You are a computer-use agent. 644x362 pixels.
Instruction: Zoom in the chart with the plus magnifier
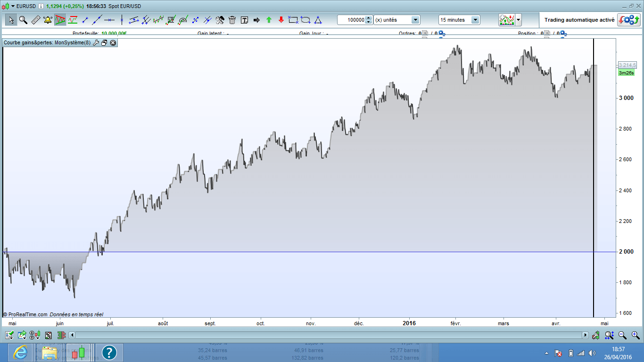coord(635,335)
